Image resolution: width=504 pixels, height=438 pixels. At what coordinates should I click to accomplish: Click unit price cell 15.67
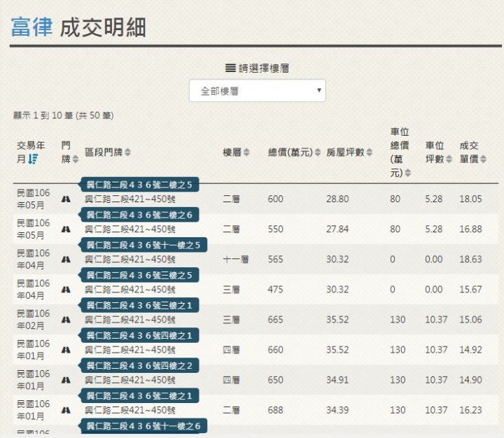(470, 290)
